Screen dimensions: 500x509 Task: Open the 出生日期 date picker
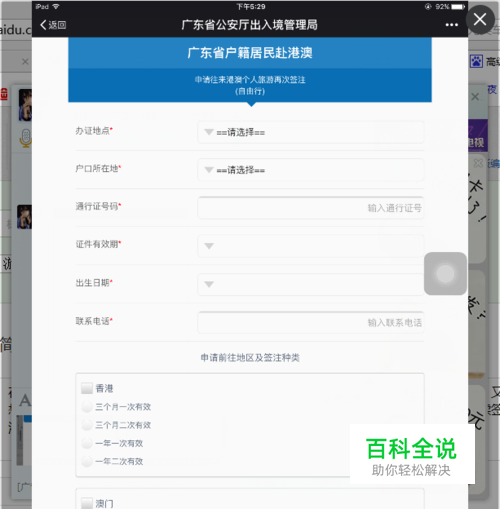(x=311, y=284)
